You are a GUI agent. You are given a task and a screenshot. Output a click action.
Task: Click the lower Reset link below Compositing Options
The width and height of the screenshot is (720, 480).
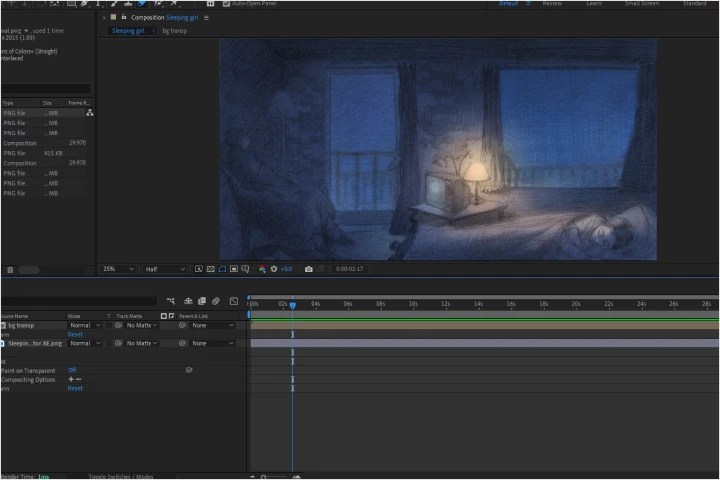coord(75,388)
